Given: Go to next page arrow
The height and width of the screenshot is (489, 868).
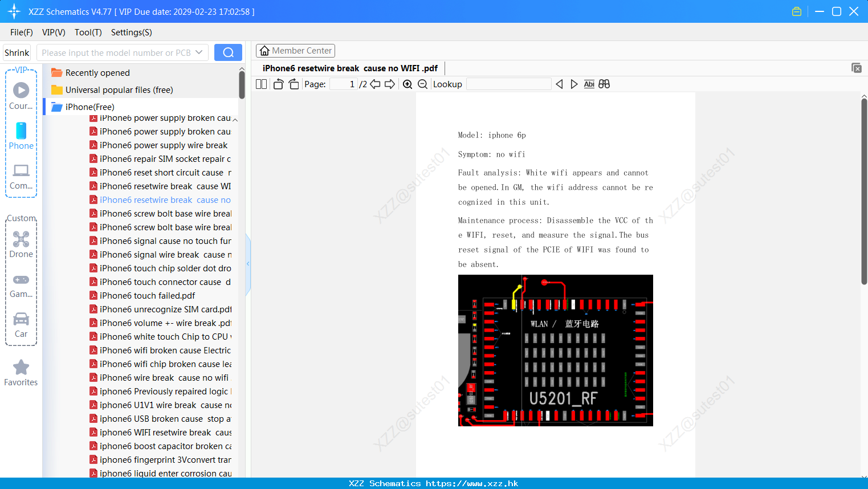Looking at the screenshot, I should point(390,84).
